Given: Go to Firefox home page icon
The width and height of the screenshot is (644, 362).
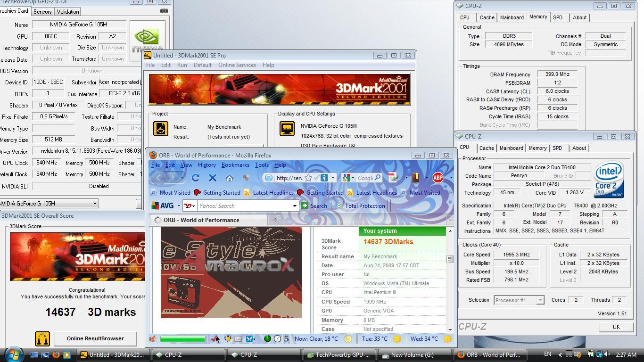Looking at the screenshot, I should point(229,178).
